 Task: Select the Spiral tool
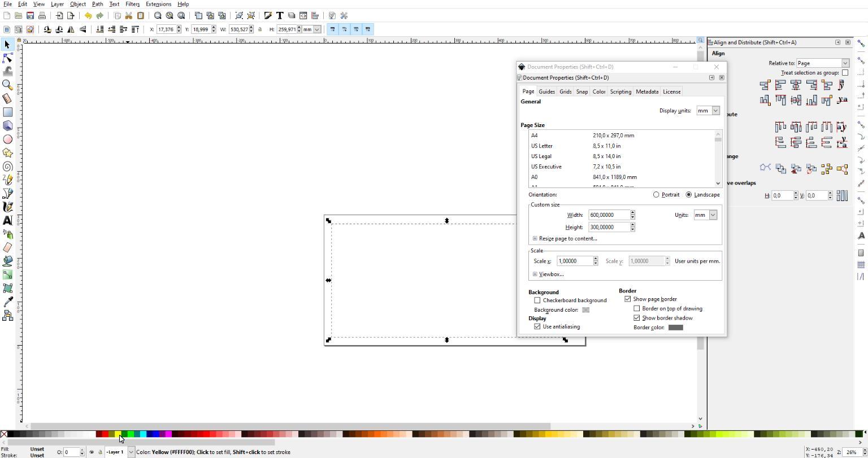pyautogui.click(x=7, y=166)
